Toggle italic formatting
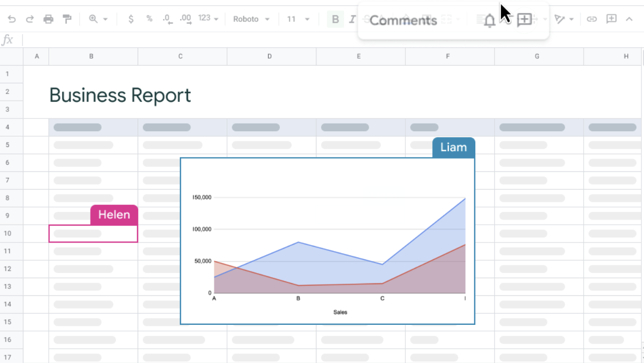The width and height of the screenshot is (644, 363). (352, 19)
